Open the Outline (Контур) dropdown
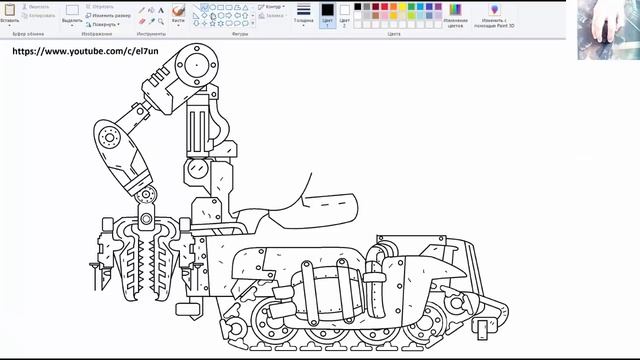Image resolution: width=640 pixels, height=360 pixels. [x=271, y=7]
